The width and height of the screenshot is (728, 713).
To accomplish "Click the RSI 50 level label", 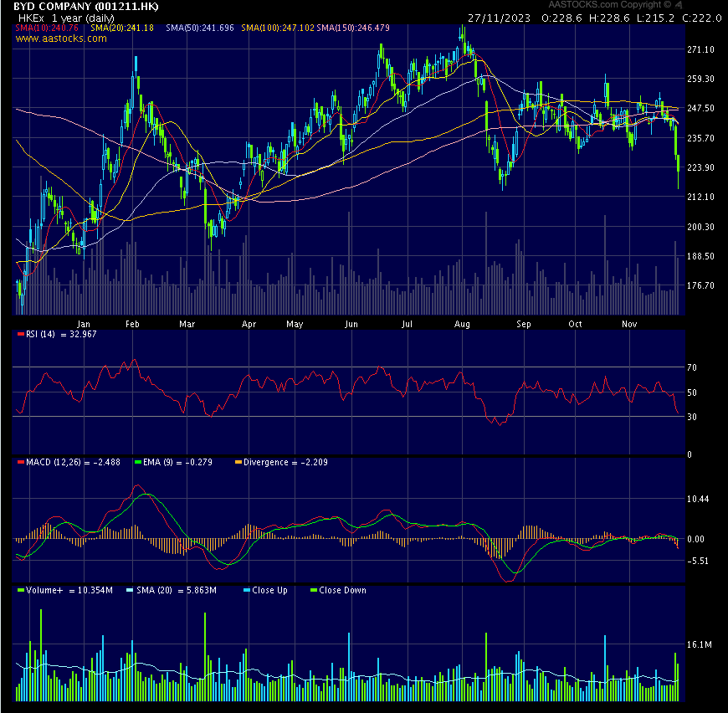I will coord(692,392).
